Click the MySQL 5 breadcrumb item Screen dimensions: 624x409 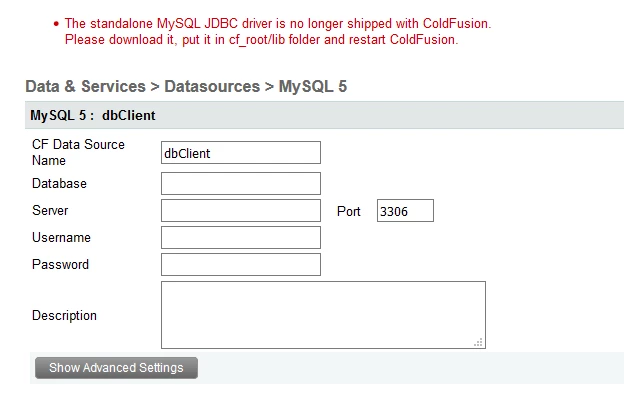tap(313, 86)
